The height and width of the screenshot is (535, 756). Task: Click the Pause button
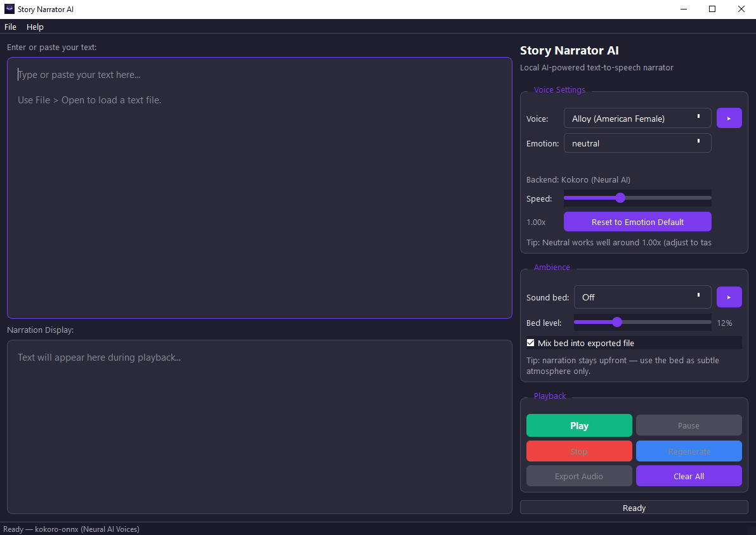689,425
